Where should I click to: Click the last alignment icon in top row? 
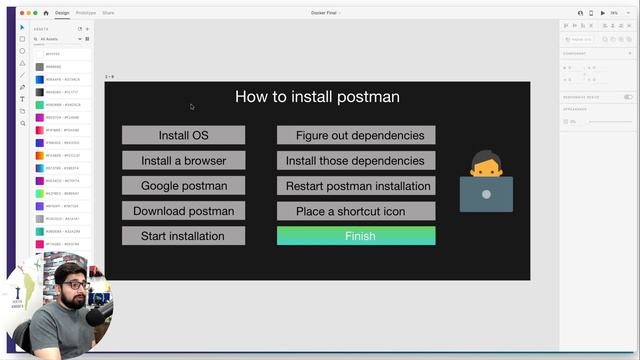click(629, 26)
